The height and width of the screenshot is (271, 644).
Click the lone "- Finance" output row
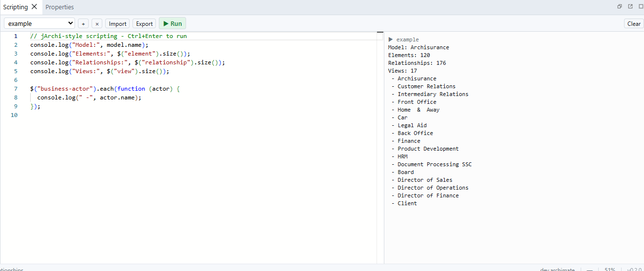pos(406,141)
